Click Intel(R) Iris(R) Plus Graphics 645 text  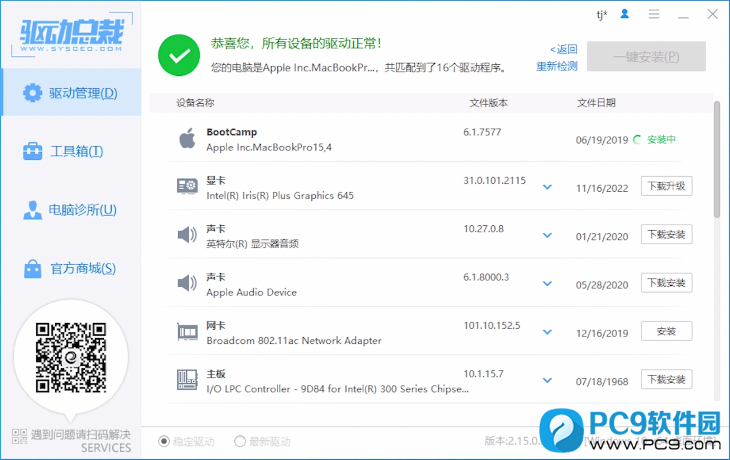pos(280,196)
